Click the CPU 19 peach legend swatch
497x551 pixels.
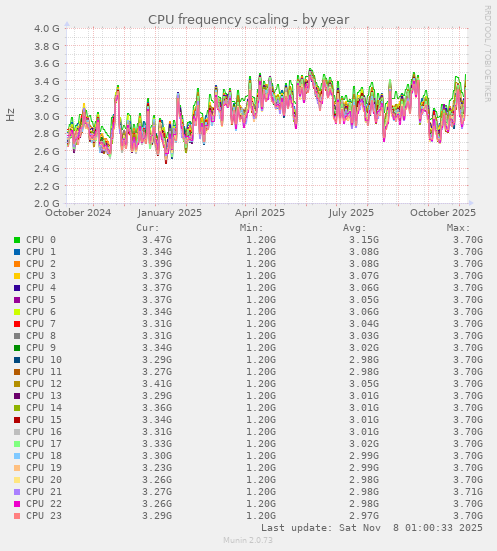point(17,468)
